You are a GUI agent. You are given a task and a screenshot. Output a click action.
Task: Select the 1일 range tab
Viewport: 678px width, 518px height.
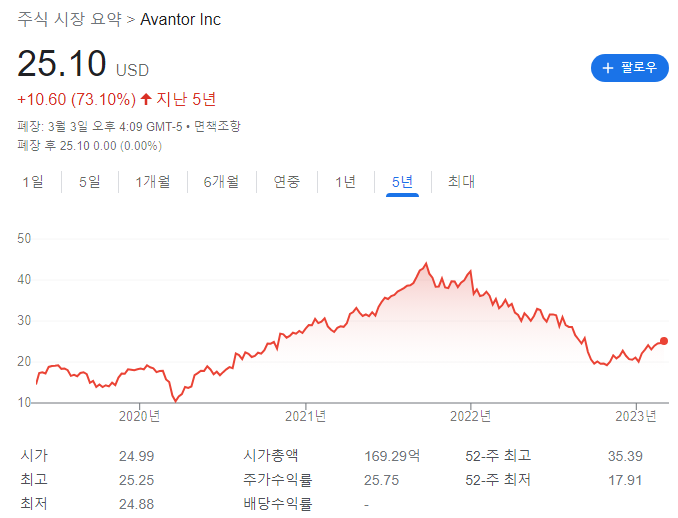point(33,182)
